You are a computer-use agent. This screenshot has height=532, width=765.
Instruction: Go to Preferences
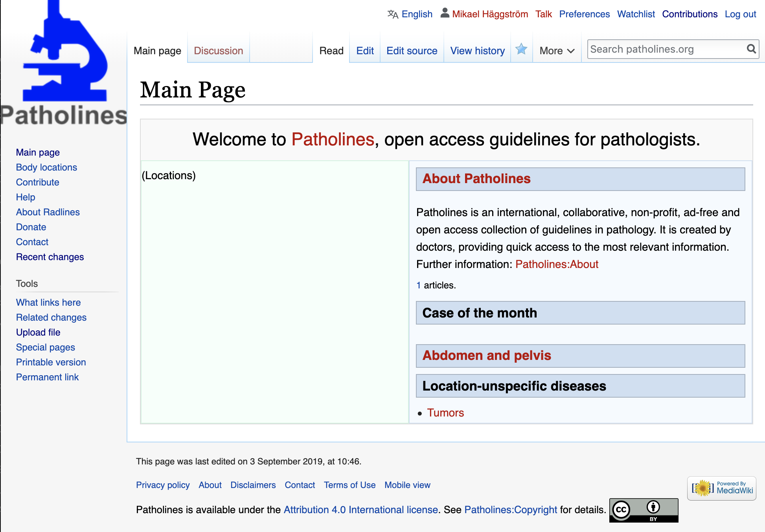click(x=585, y=14)
